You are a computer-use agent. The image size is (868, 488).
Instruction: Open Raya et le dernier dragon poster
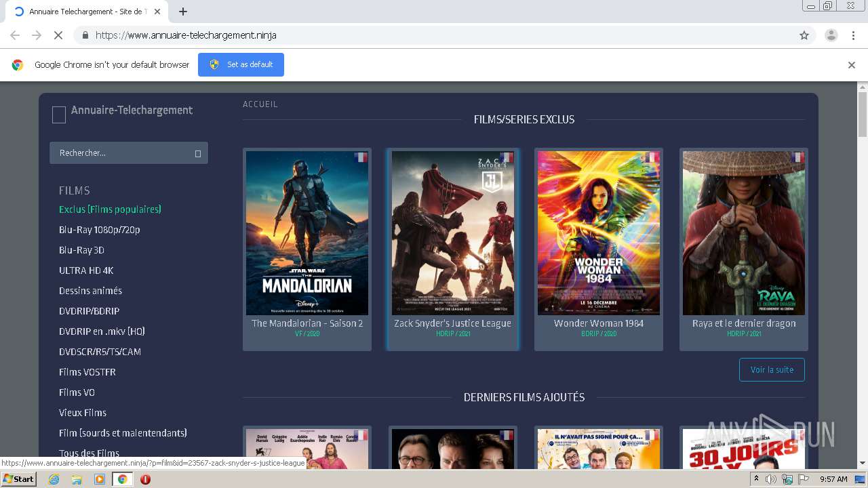744,233
